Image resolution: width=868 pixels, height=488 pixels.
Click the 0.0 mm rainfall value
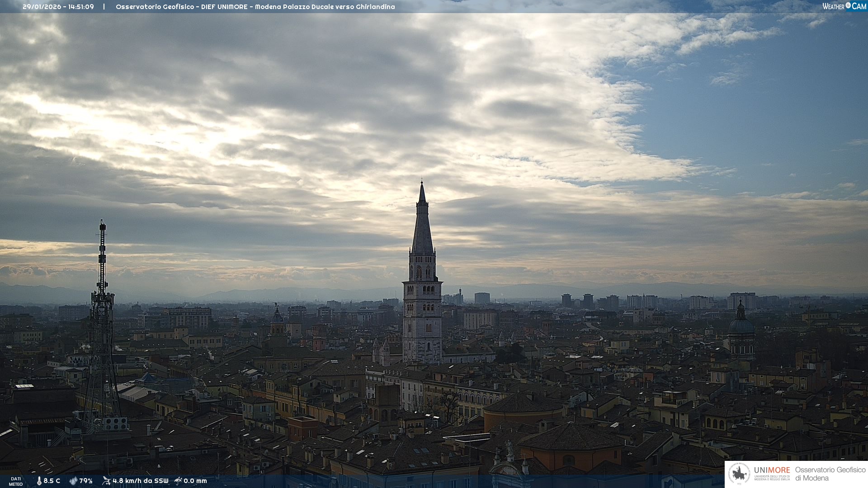click(x=195, y=481)
